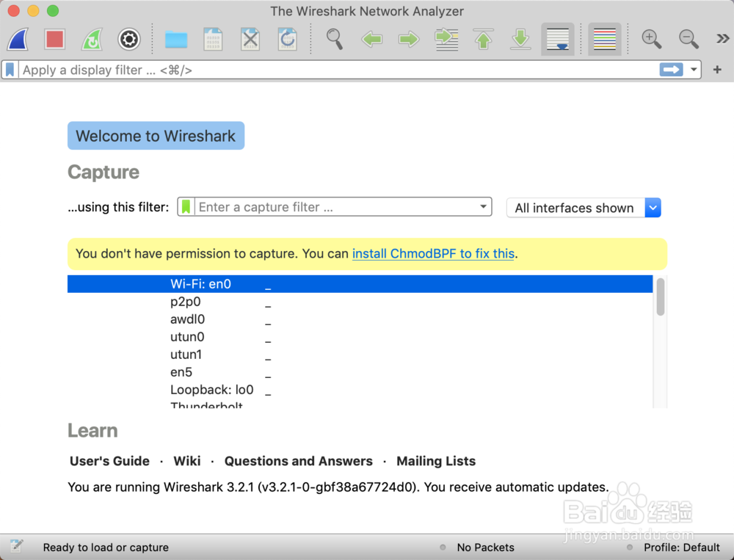Expand the capture filter history dropdown
The image size is (734, 560).
coord(484,206)
